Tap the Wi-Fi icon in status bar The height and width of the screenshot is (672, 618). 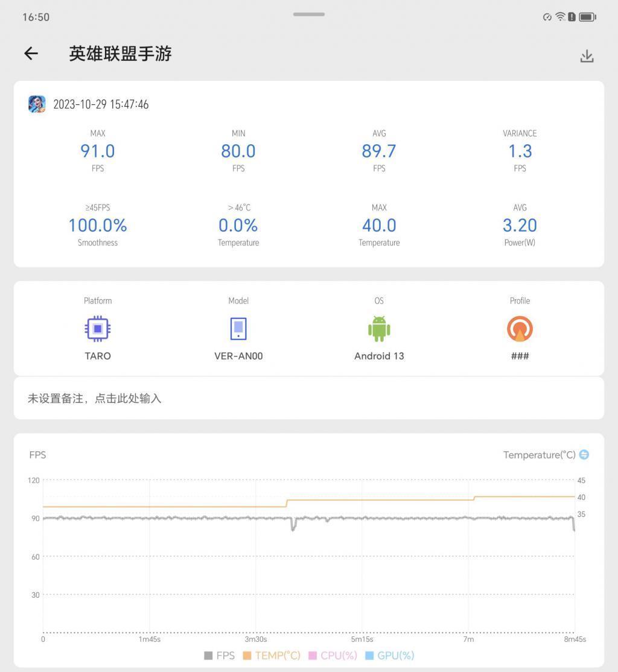pyautogui.click(x=560, y=17)
